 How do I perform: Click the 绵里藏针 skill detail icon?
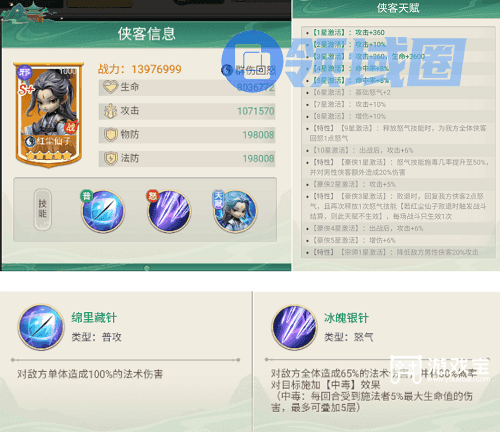[41, 327]
